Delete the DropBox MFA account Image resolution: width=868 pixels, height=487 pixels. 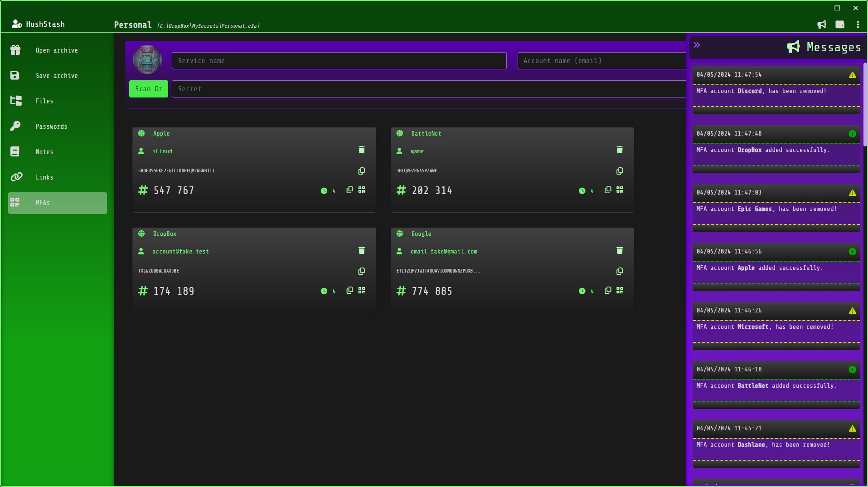coord(362,250)
